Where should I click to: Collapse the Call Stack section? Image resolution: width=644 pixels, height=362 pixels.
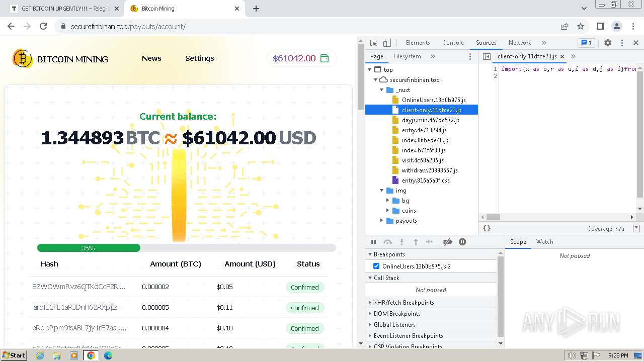pyautogui.click(x=431, y=278)
